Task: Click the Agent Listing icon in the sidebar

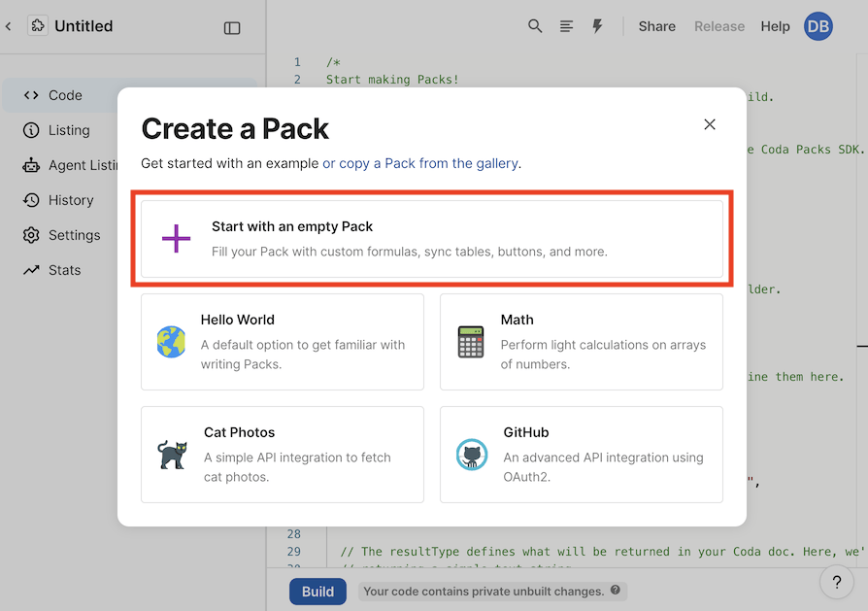Action: point(32,165)
